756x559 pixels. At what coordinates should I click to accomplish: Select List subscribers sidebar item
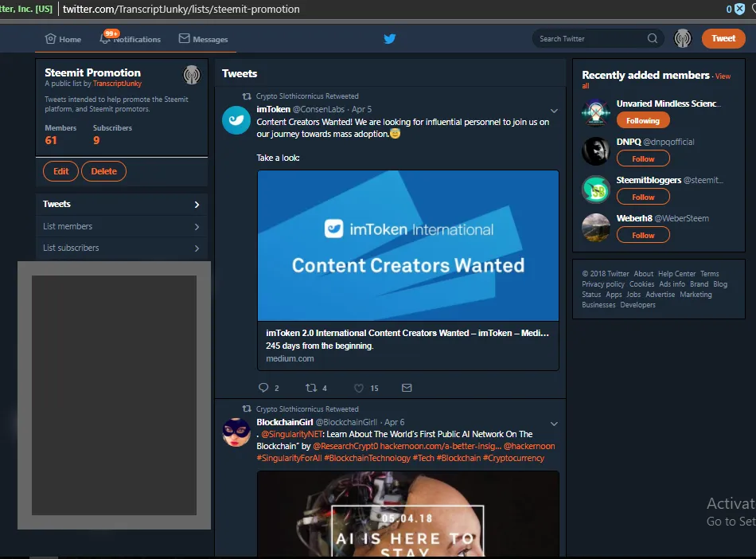[122, 248]
